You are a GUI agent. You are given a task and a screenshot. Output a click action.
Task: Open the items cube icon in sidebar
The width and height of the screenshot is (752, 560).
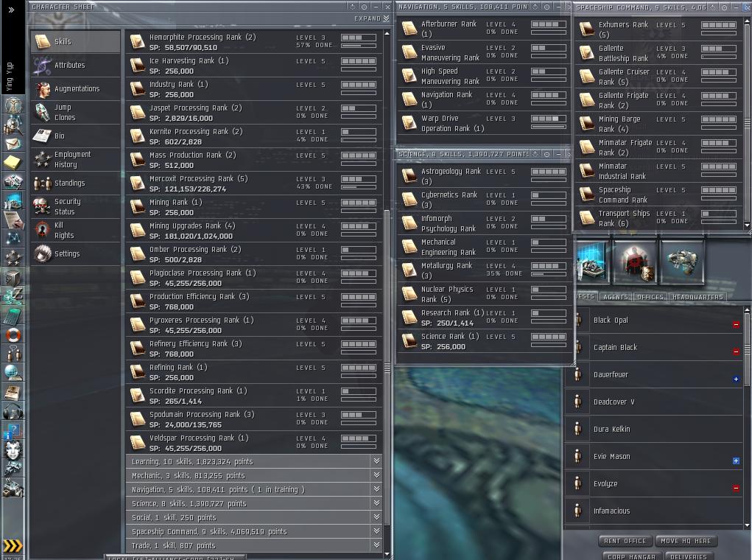13,277
